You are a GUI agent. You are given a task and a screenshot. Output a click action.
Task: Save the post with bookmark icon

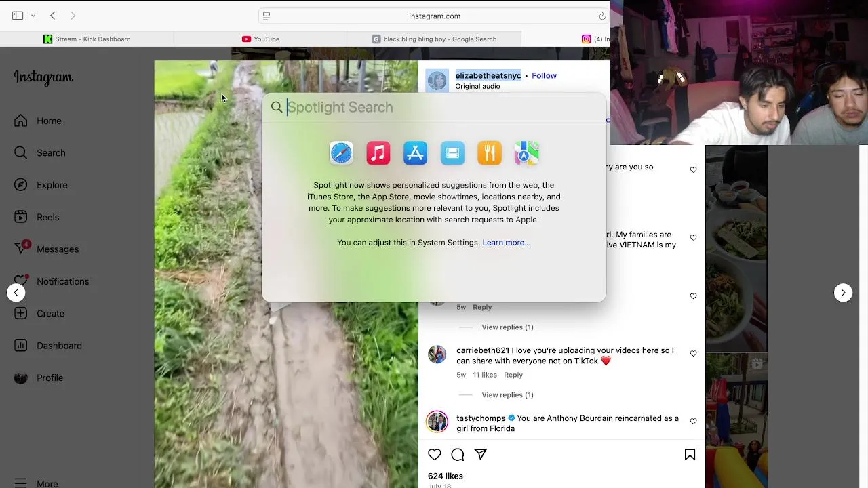pyautogui.click(x=690, y=455)
